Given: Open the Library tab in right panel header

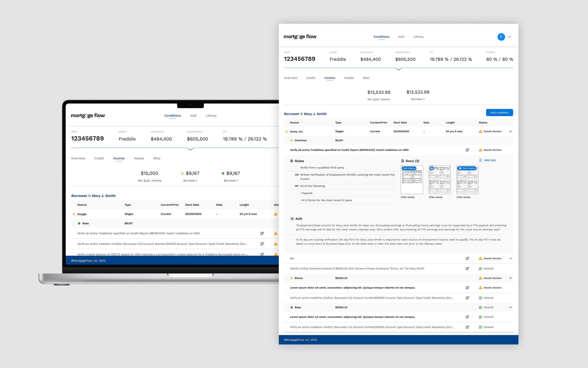Looking at the screenshot, I should [x=418, y=37].
